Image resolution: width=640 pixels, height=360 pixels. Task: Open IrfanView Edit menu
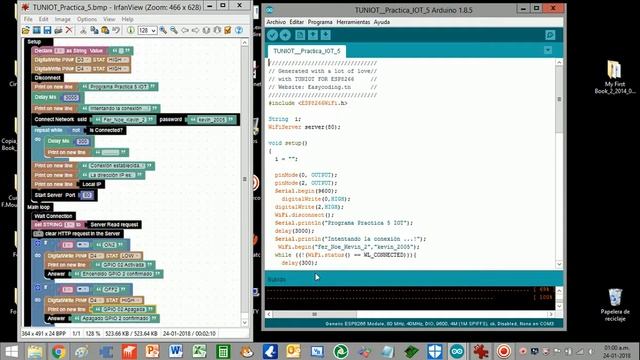(x=44, y=19)
